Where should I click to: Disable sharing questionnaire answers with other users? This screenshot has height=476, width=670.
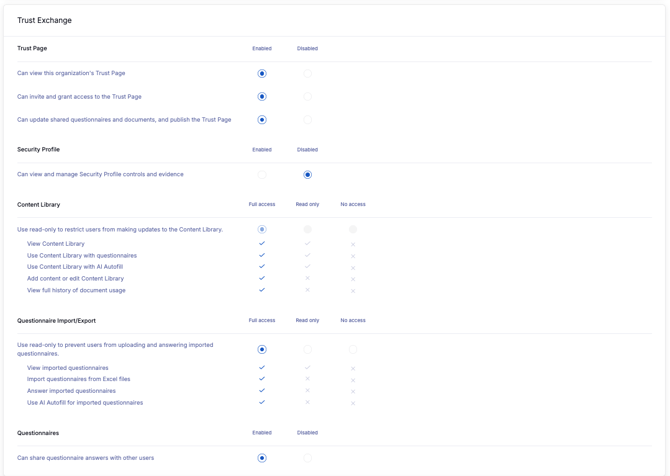307,458
